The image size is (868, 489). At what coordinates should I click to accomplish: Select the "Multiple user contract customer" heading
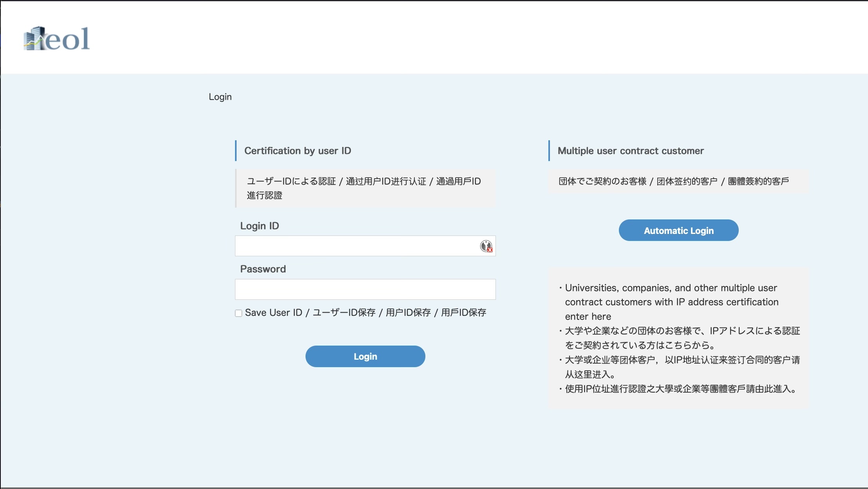pos(631,151)
